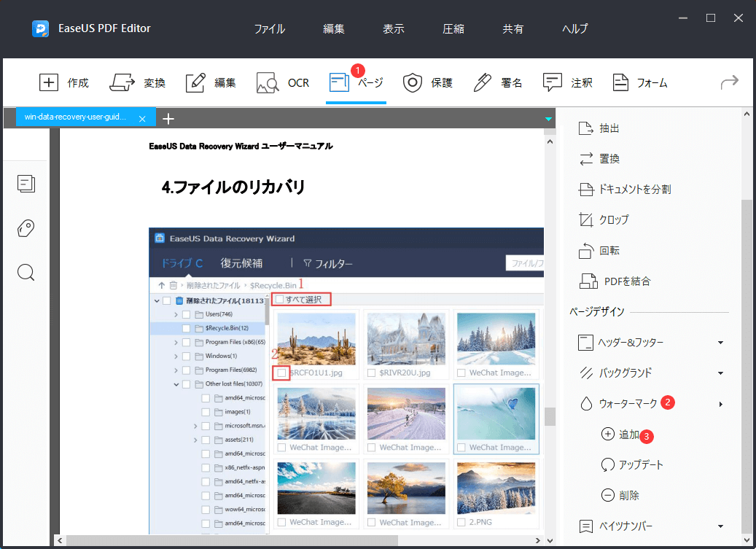Open the ファイル menu
Image resolution: width=756 pixels, height=549 pixels.
point(269,28)
